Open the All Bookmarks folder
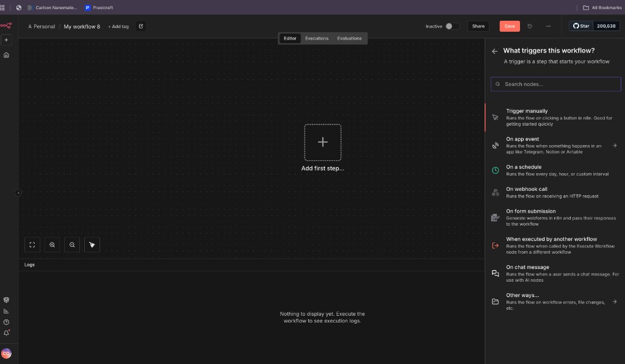The height and width of the screenshot is (364, 625). tap(602, 7)
